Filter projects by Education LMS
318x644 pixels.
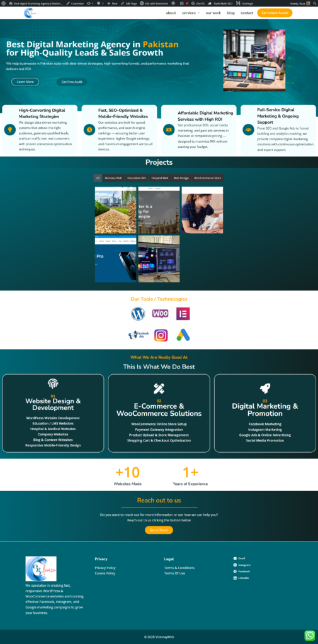[137, 178]
